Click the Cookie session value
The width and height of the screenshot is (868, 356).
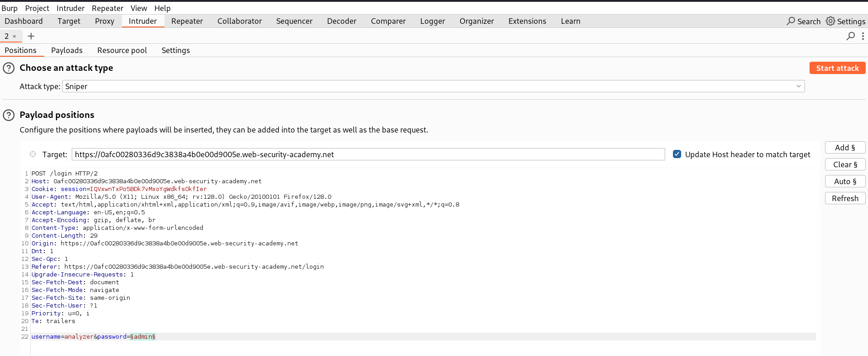point(148,189)
